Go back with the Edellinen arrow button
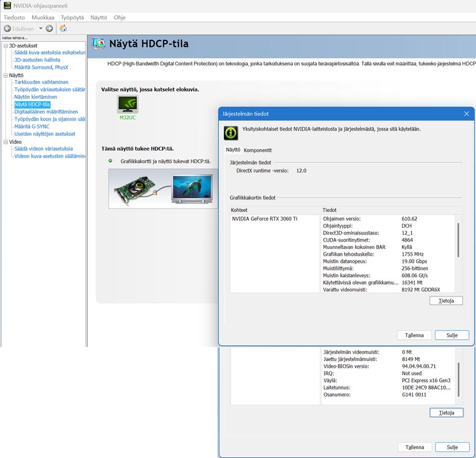The image size is (476, 458). coord(7,29)
